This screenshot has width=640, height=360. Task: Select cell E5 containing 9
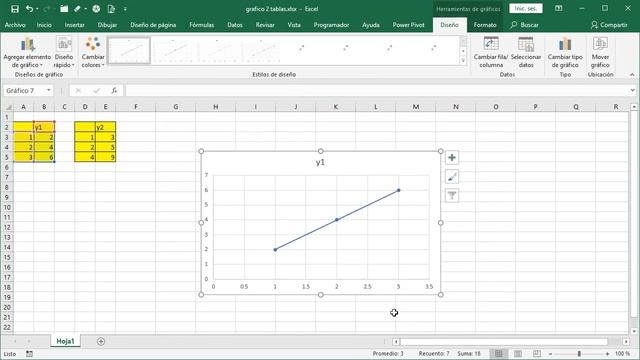(x=105, y=157)
